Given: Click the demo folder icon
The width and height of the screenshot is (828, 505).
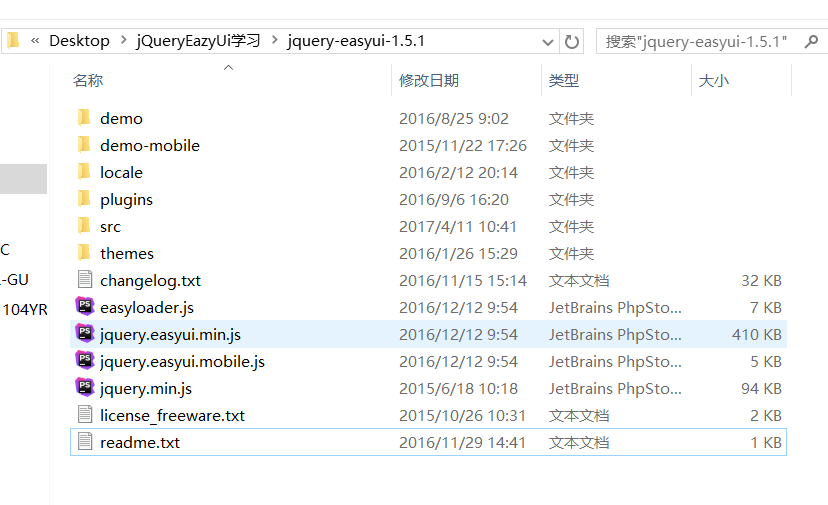Looking at the screenshot, I should [84, 118].
